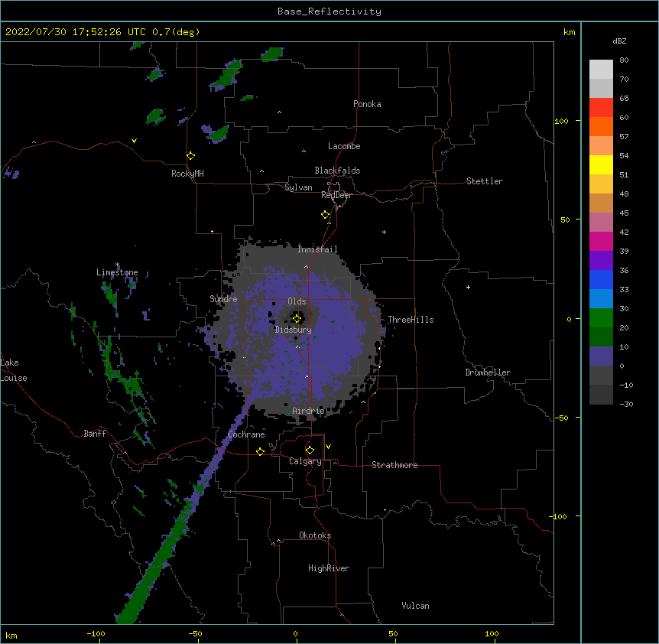Click the white plus marker north of Drumheller
Image resolution: width=659 pixels, height=644 pixels.
(x=468, y=287)
